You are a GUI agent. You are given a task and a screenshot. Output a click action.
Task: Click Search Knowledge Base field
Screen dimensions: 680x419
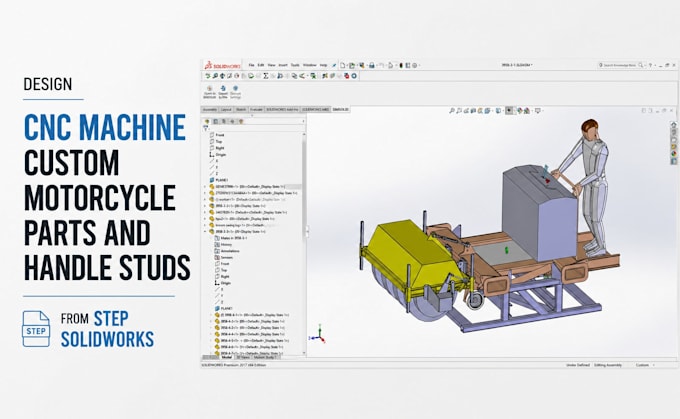click(619, 65)
